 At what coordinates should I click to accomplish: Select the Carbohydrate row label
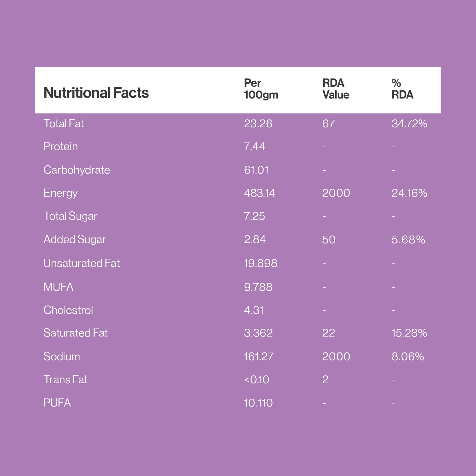point(77,170)
